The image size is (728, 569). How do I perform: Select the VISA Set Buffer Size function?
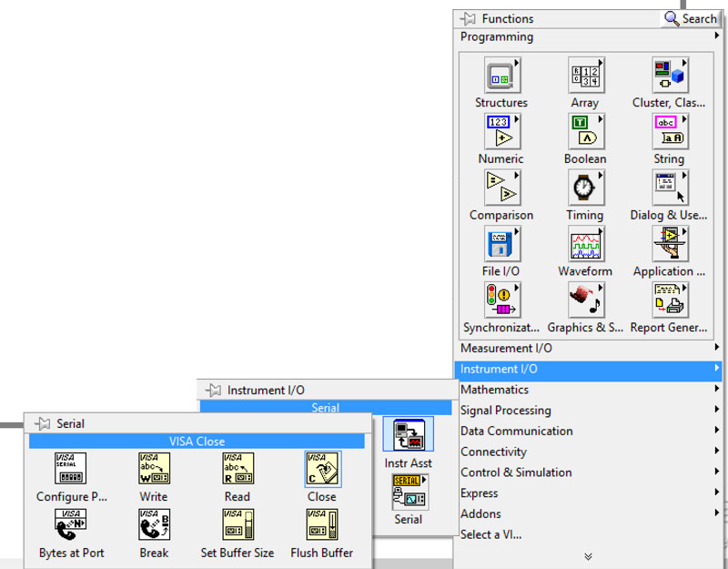238,525
